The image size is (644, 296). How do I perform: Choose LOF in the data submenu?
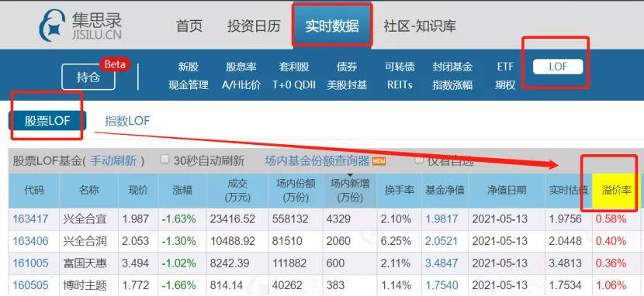coord(558,67)
